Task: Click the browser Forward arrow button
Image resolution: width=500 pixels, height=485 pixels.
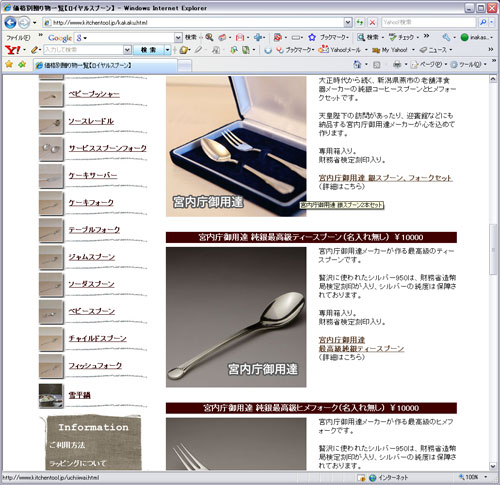Action: [x=24, y=23]
